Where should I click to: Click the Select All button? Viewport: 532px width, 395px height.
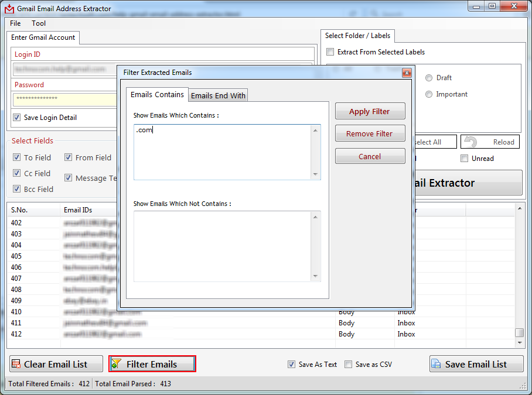(x=436, y=142)
